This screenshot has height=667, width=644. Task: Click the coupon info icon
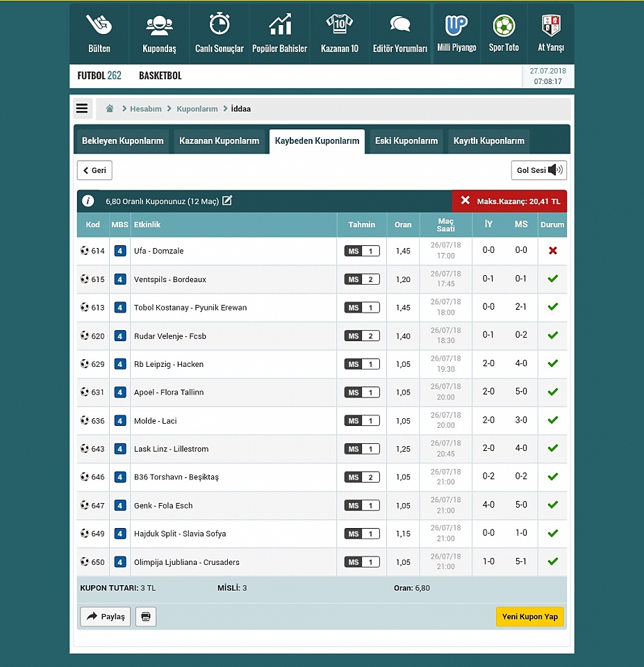tap(88, 201)
